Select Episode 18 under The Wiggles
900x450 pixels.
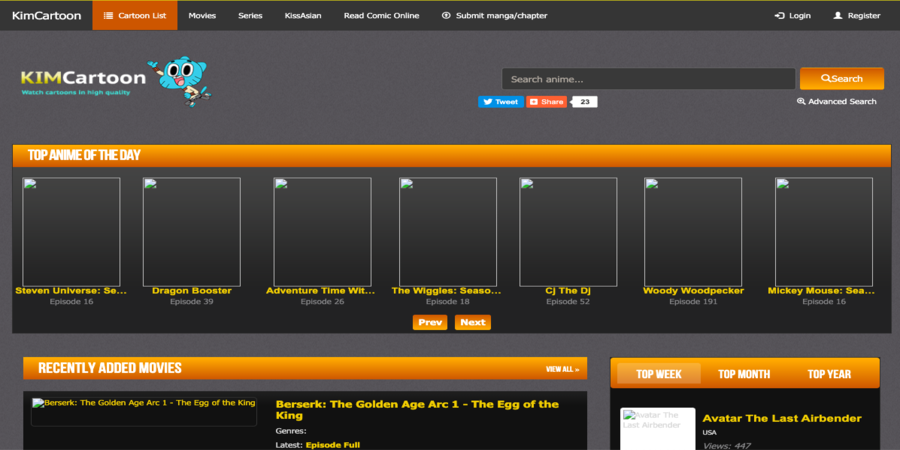448,301
